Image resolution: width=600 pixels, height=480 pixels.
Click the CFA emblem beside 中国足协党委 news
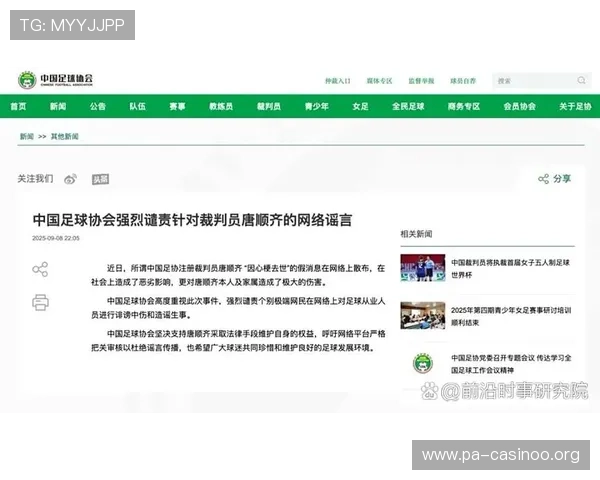423,363
